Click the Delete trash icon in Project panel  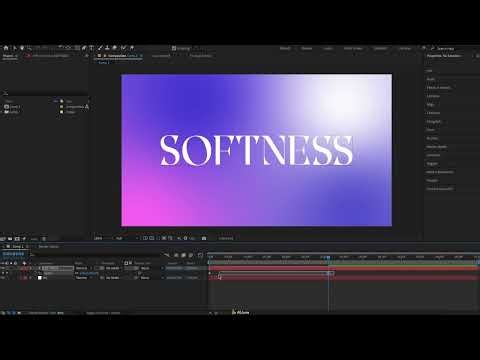point(44,239)
